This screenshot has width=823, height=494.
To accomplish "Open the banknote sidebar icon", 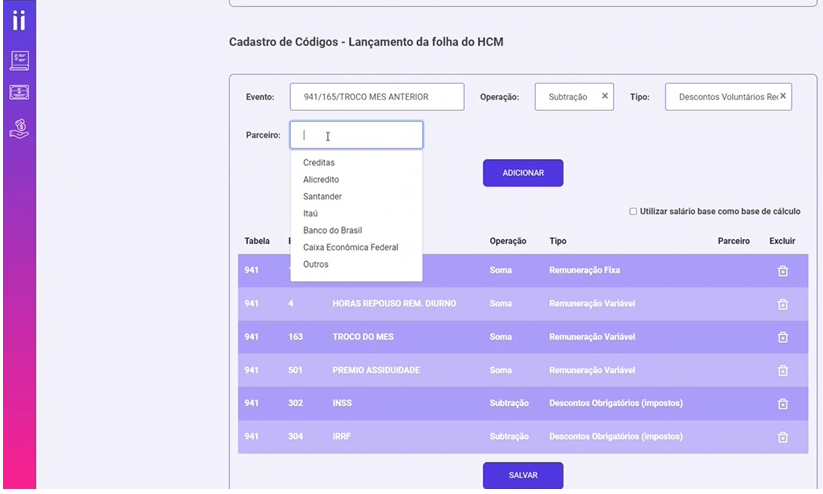I will pyautogui.click(x=19, y=93).
